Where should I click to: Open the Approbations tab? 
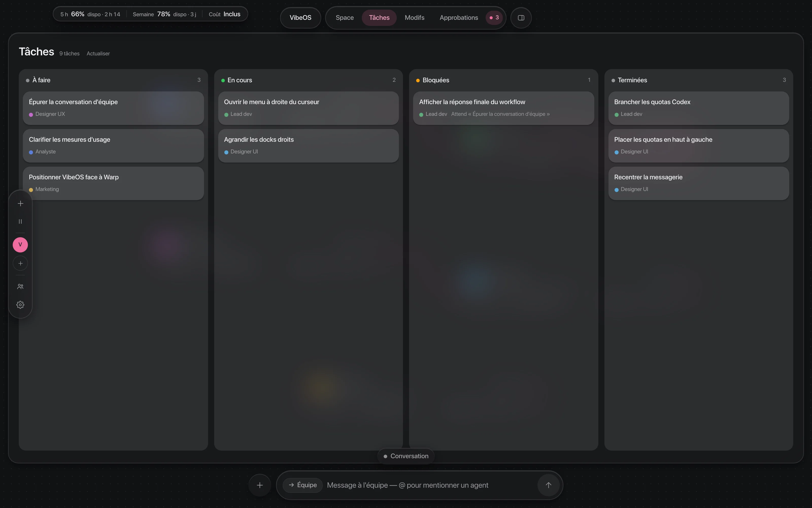[459, 18]
